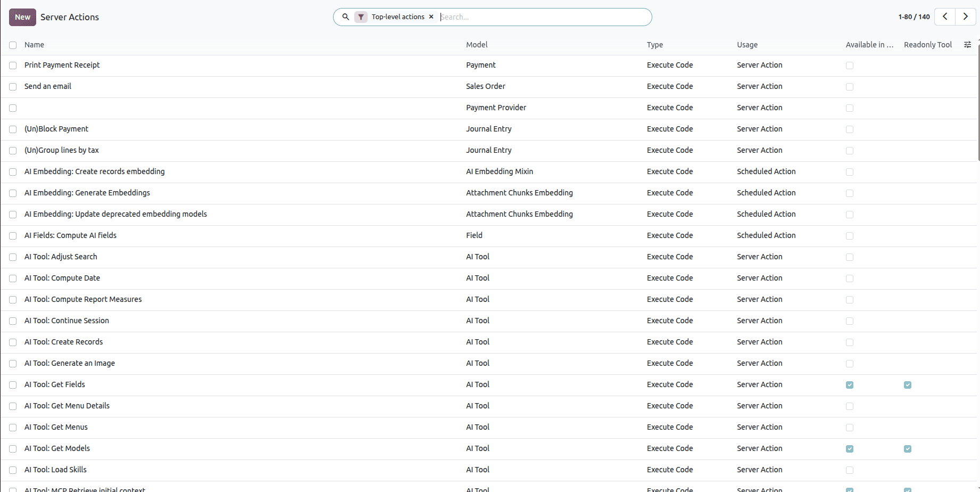Sort by Usage column header
The height and width of the screenshot is (492, 980).
747,45
